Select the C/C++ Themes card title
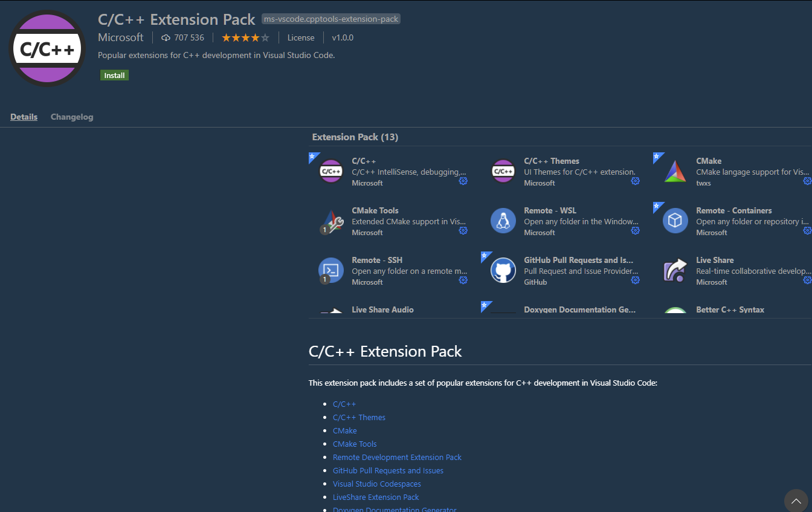Screen dimensions: 812x512 (x=552, y=161)
